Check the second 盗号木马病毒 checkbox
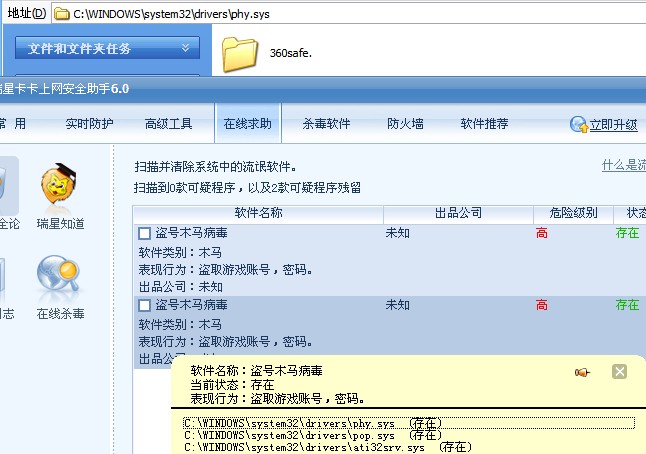646x454 pixels. (144, 306)
